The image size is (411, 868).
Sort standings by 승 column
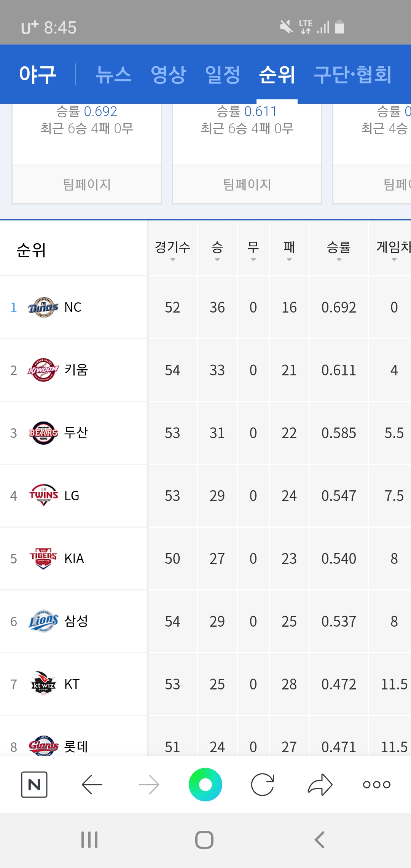tap(217, 249)
